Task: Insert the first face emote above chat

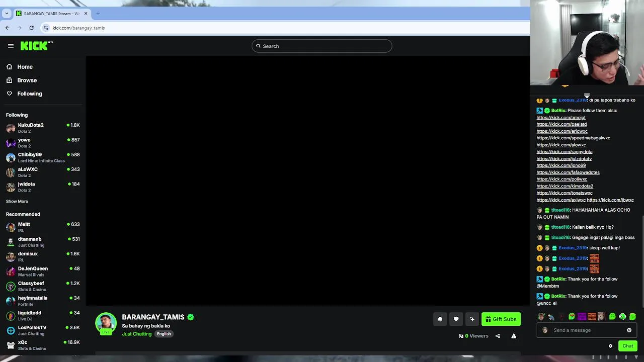Action: 541,317
